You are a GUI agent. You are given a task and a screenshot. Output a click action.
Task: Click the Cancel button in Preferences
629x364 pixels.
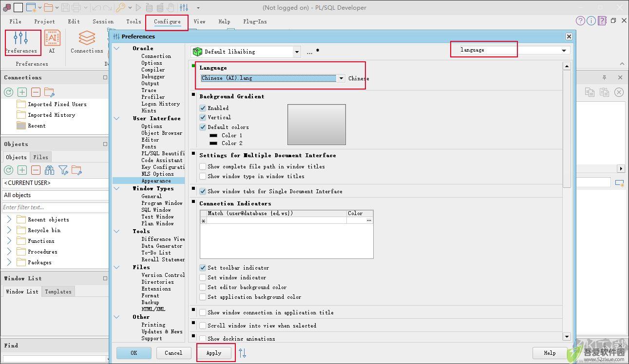point(173,353)
